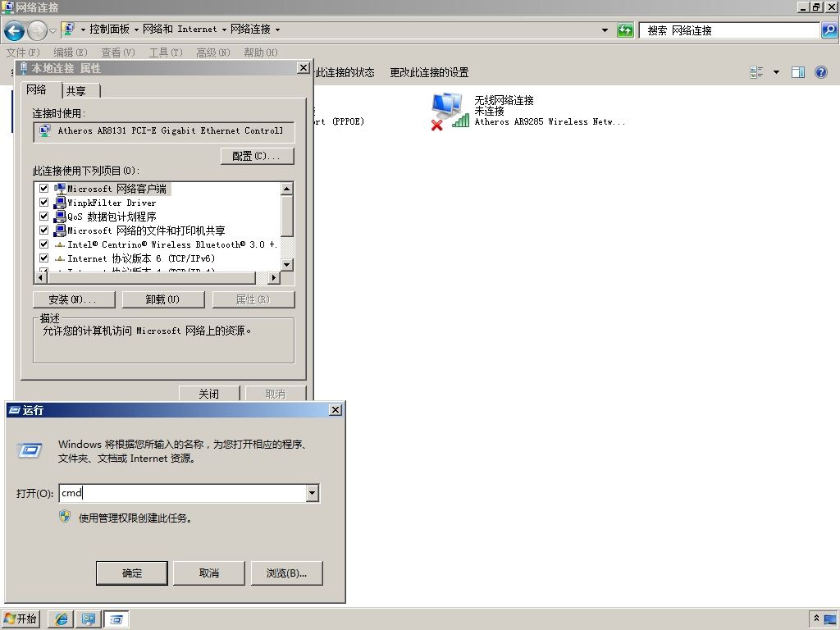Click the network connections taskbar button
The height and width of the screenshot is (630, 840).
(89, 619)
